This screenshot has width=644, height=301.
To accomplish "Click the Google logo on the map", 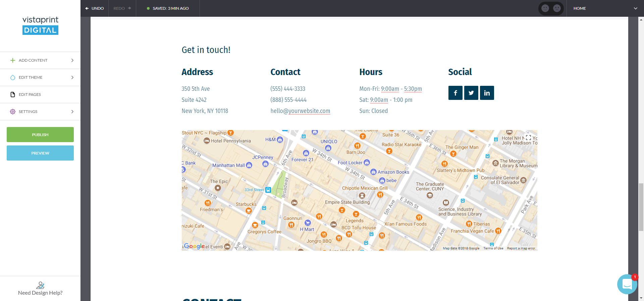I will coord(194,246).
